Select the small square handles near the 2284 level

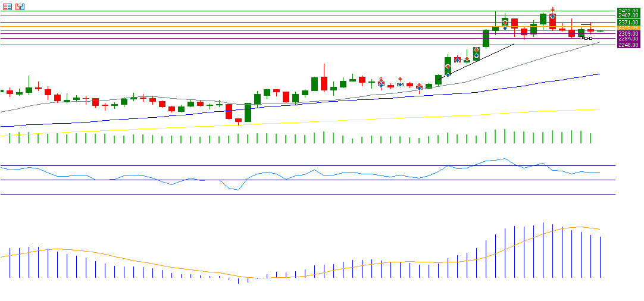click(586, 38)
